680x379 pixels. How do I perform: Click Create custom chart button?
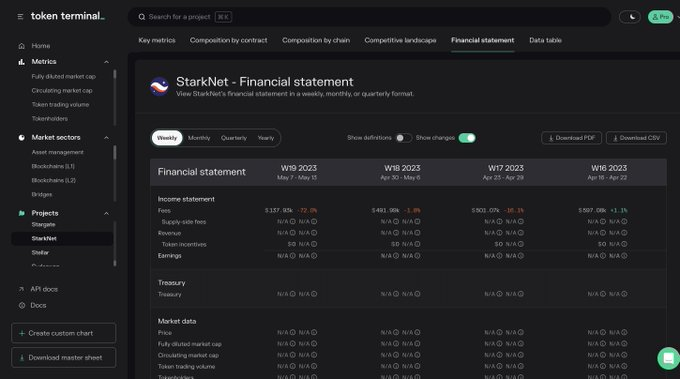pos(63,333)
